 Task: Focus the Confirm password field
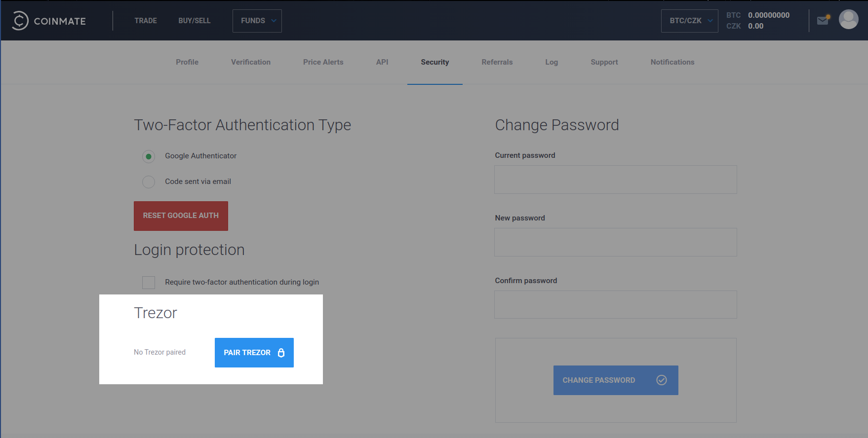tap(616, 304)
